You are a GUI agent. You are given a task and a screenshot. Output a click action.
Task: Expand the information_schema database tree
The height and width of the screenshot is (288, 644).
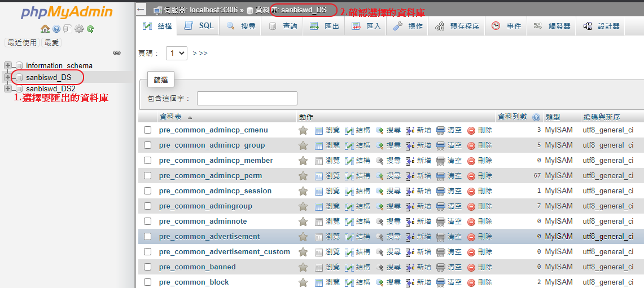point(8,65)
